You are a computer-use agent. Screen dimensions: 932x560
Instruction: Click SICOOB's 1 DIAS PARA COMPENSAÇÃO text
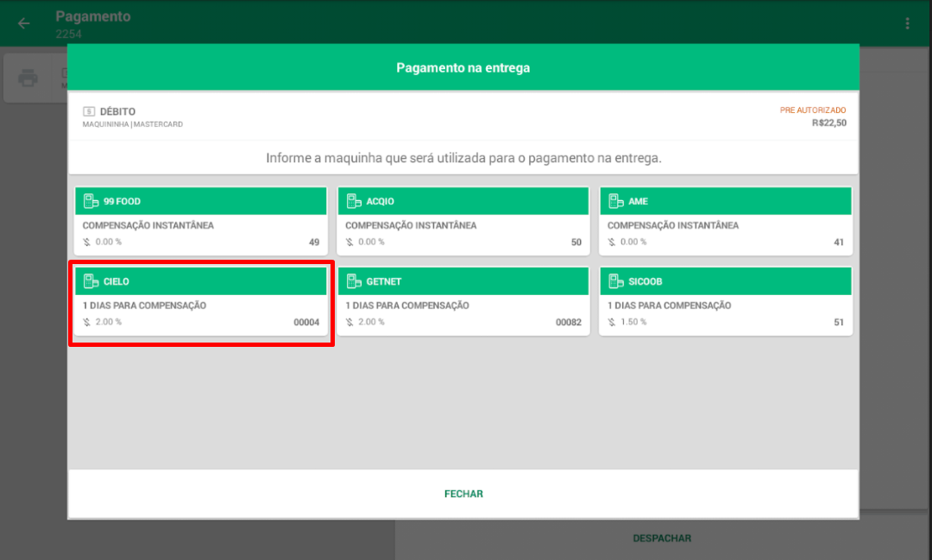[x=670, y=305]
